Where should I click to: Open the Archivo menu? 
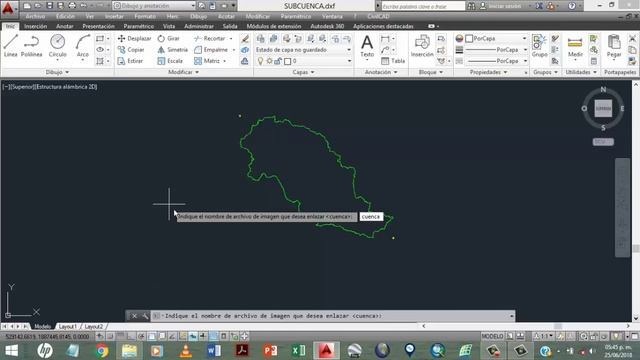point(36,16)
